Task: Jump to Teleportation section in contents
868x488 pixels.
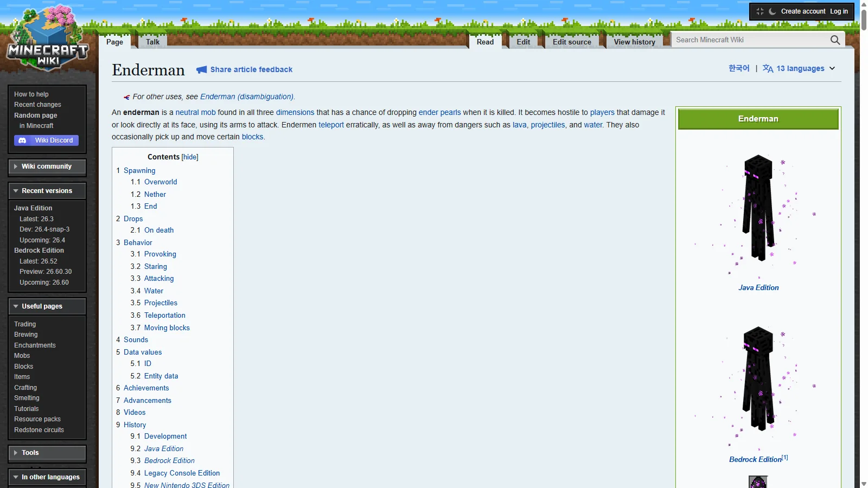Action: pos(164,315)
